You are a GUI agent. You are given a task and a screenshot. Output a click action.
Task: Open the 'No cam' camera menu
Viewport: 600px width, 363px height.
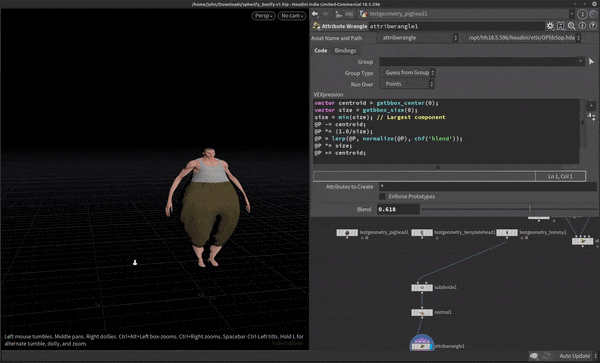click(x=292, y=16)
